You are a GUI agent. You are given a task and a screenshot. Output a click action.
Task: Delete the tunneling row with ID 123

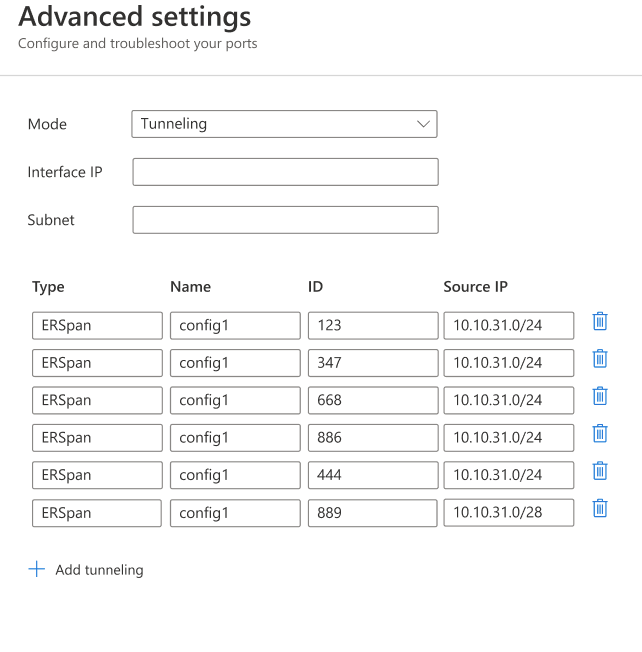click(600, 321)
